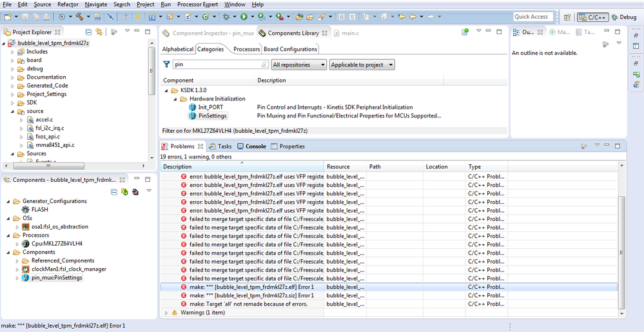Click the Open folder toolbar icon
The width and height of the screenshot is (644, 332).
coord(310,17)
